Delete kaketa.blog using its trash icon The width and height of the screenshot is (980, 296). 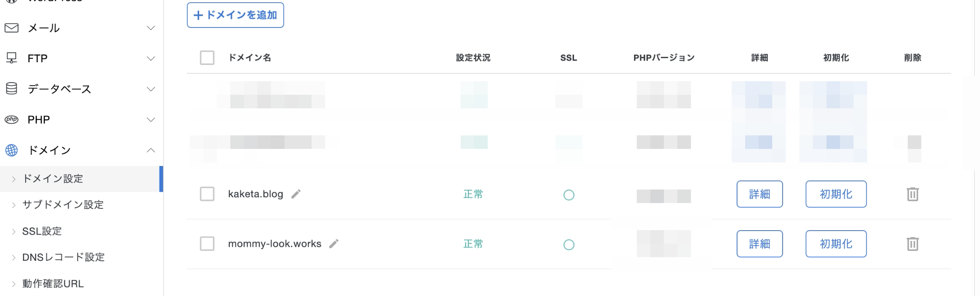[x=912, y=194]
